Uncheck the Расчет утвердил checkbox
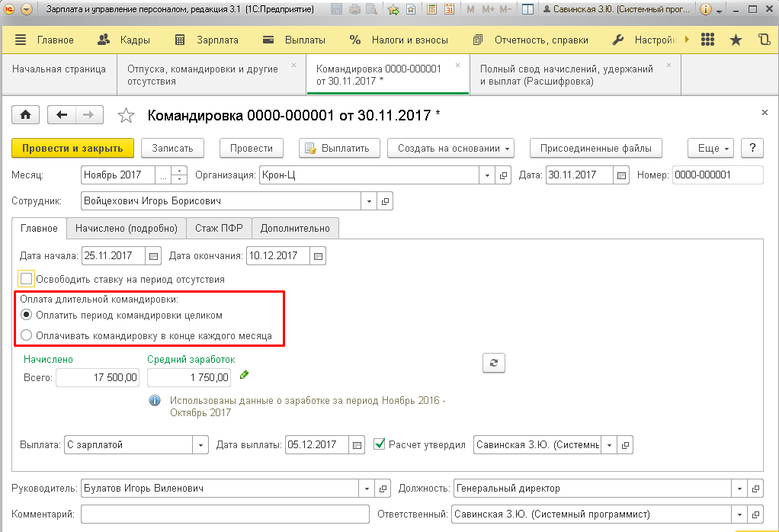779x532 pixels. pyautogui.click(x=379, y=444)
